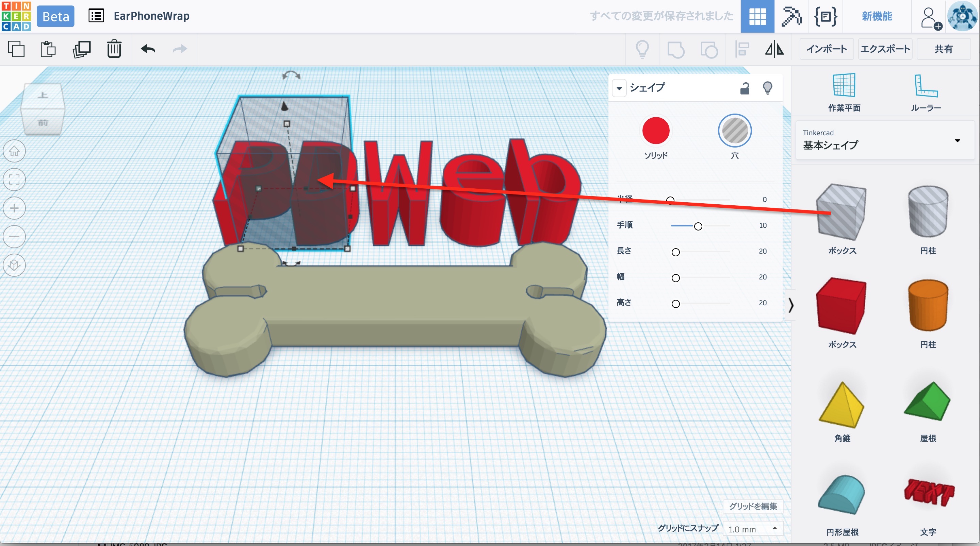The height and width of the screenshot is (546, 980).
Task: Select the 穴 hole option
Action: [734, 131]
